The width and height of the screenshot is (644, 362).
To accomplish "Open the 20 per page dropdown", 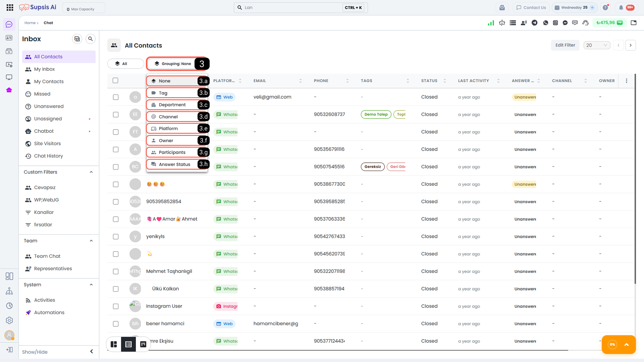I will click(597, 45).
